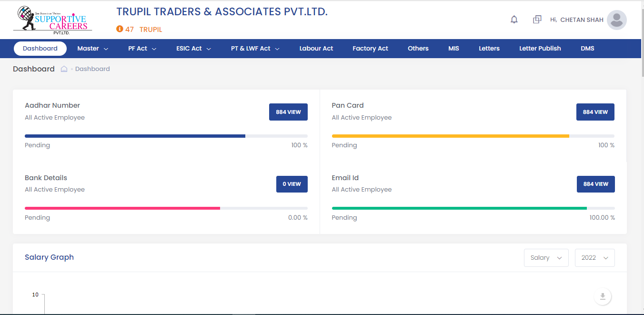Click the Salary Graph heading

pyautogui.click(x=49, y=257)
